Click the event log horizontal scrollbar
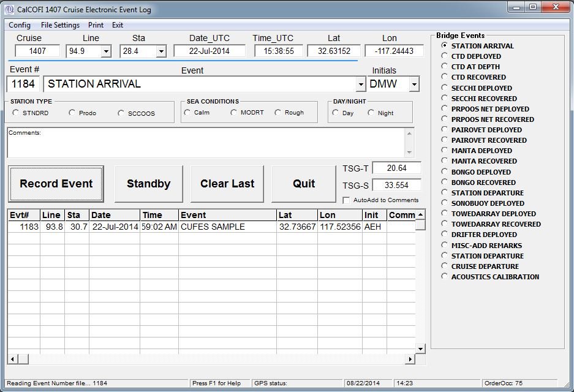This screenshot has height=392, width=574. point(208,359)
